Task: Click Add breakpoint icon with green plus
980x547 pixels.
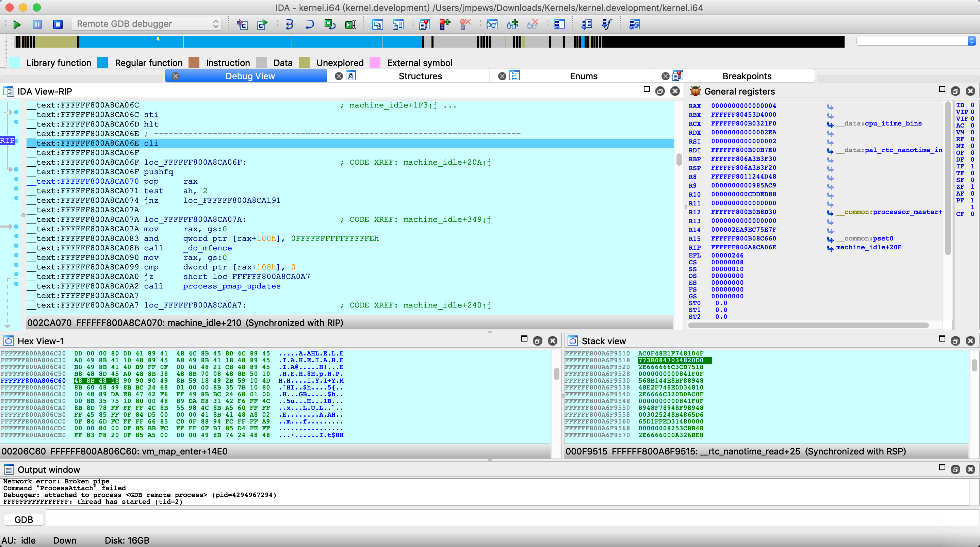Action: pos(444,24)
